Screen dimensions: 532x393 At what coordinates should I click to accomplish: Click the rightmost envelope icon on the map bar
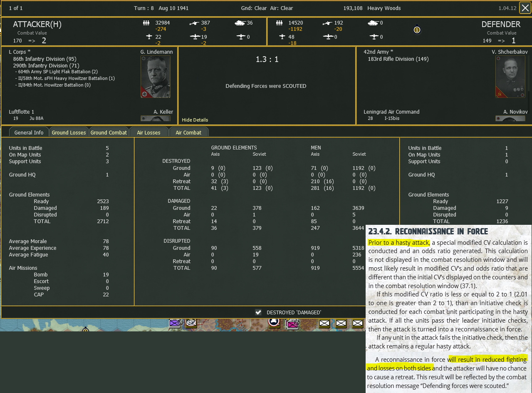[x=357, y=323]
